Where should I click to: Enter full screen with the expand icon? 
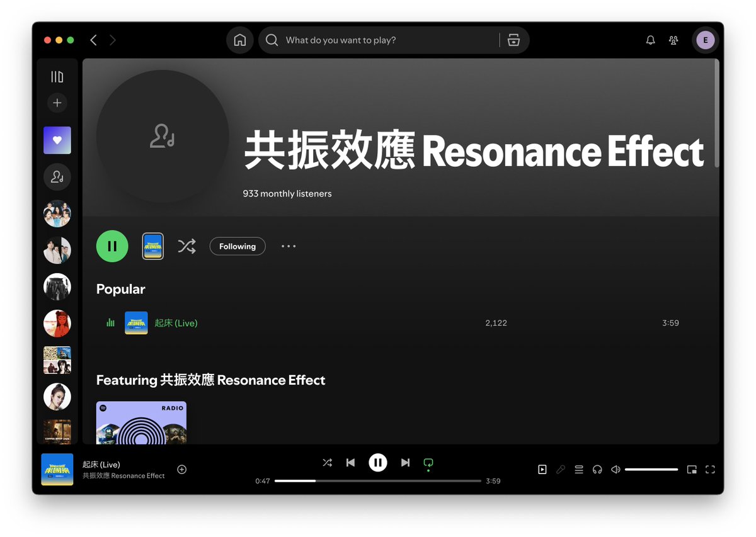tap(710, 470)
